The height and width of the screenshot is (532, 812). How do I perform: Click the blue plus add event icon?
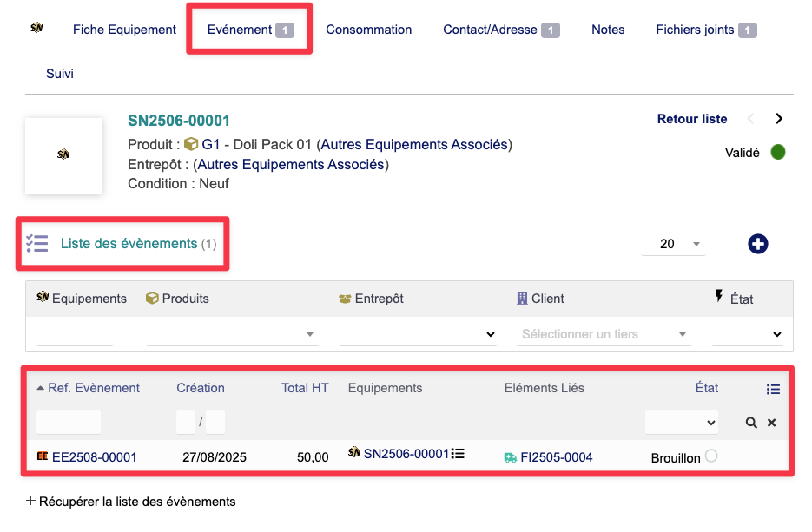click(x=757, y=245)
